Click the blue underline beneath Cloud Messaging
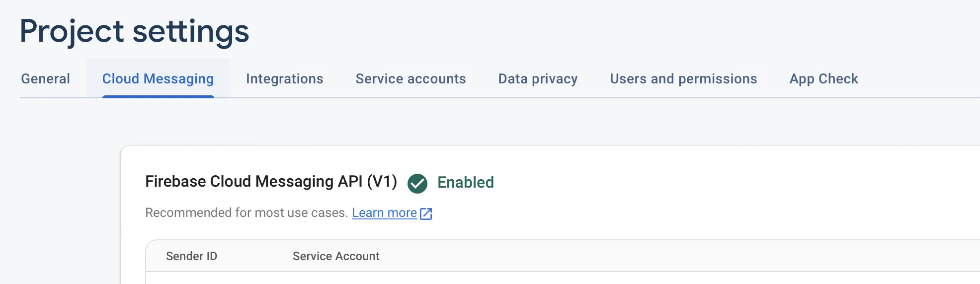Image resolution: width=980 pixels, height=284 pixels. click(x=158, y=96)
